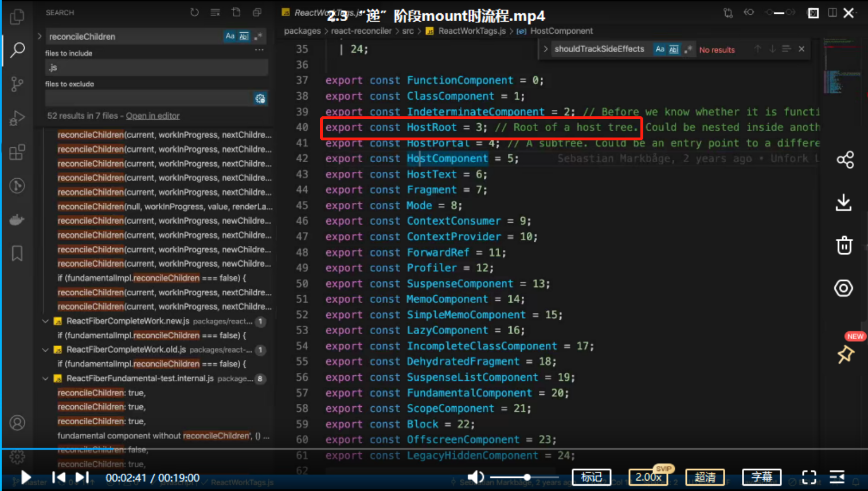Viewport: 868px width, 491px height.
Task: Toggle regex in sidebar search box
Action: 258,36
